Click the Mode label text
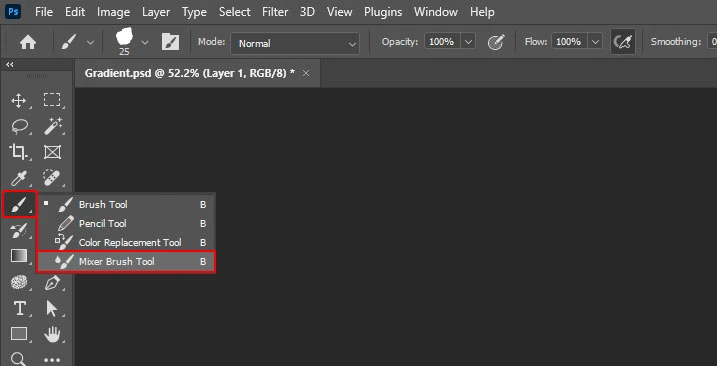The width and height of the screenshot is (717, 366). point(211,42)
